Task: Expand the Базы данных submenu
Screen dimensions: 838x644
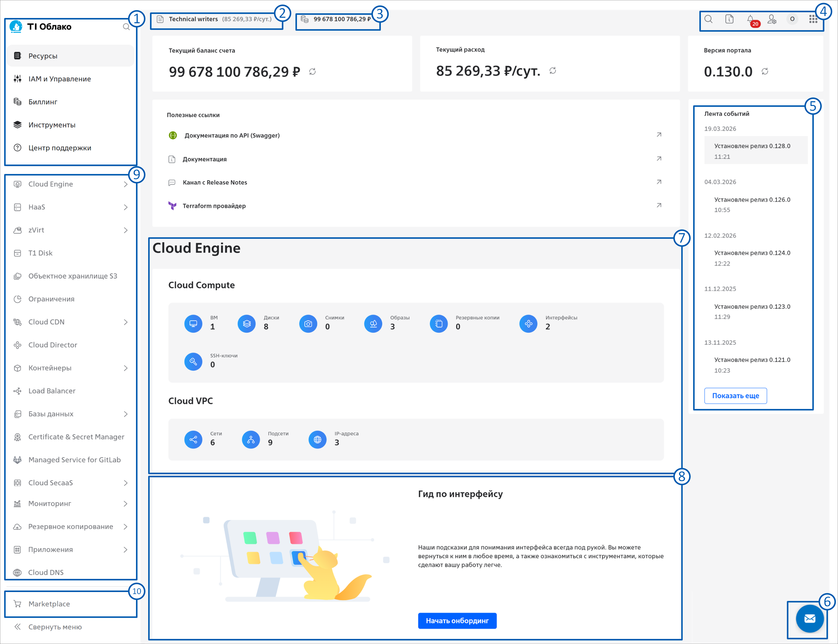Action: pyautogui.click(x=126, y=414)
